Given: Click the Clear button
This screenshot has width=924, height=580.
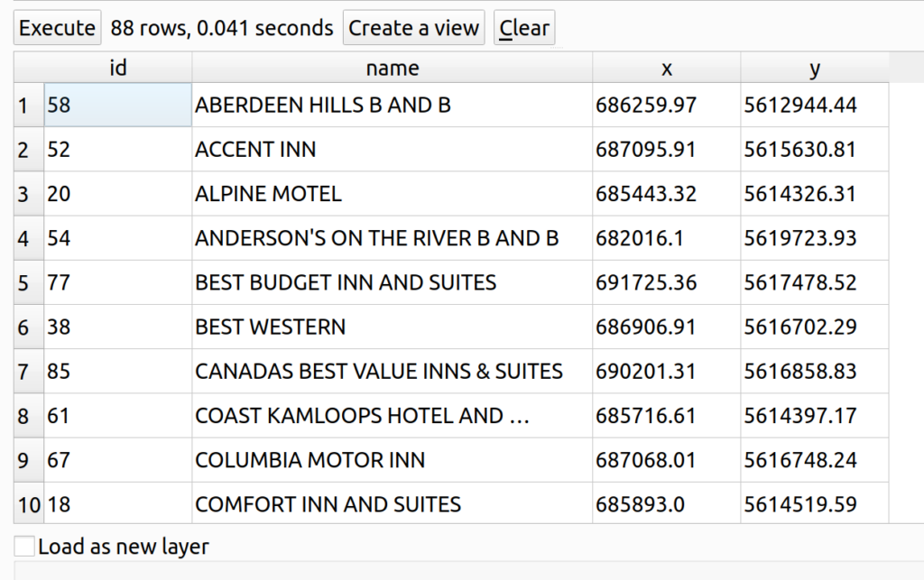Looking at the screenshot, I should coord(524,28).
